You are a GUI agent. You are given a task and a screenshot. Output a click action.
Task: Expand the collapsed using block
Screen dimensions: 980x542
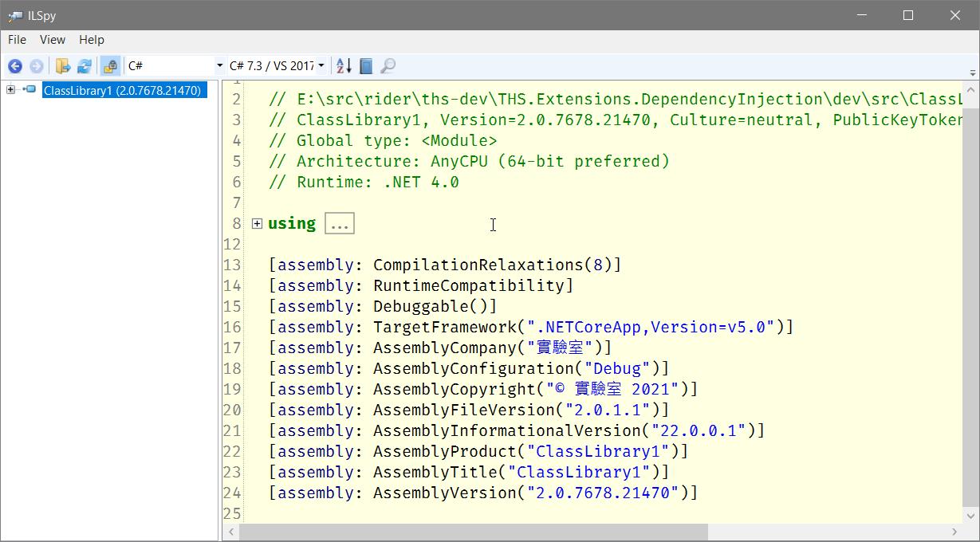[x=257, y=224]
